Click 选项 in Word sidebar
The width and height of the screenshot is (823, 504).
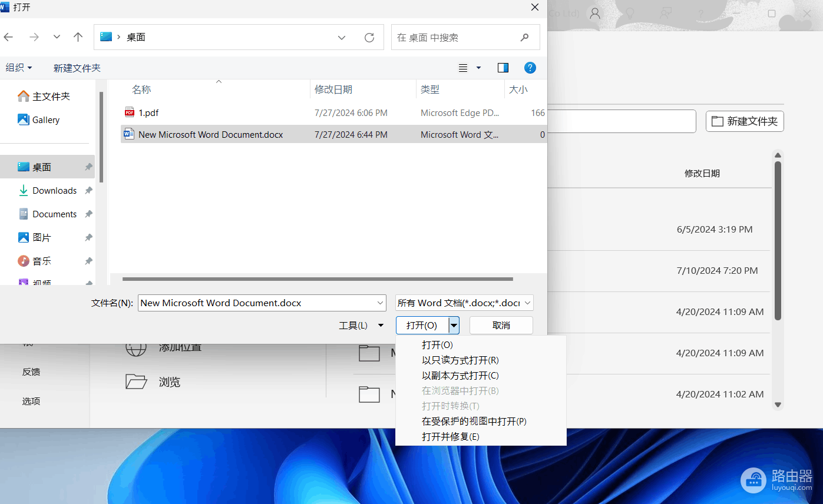(31, 401)
